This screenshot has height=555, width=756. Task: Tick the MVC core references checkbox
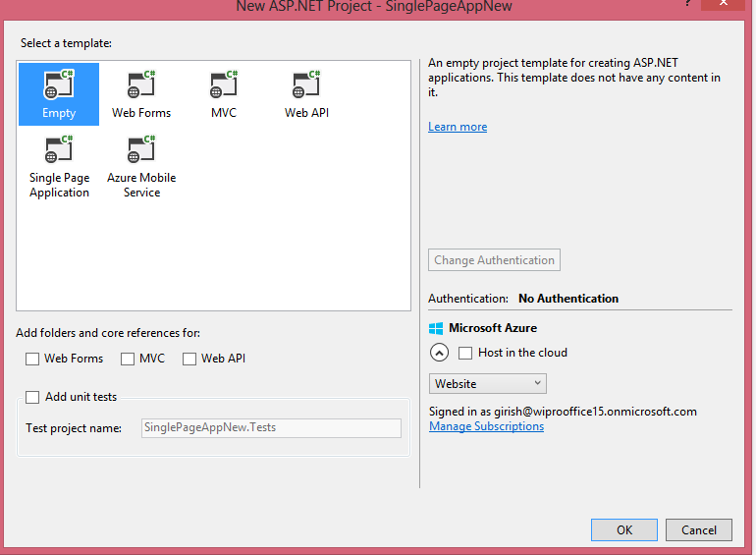(128, 359)
